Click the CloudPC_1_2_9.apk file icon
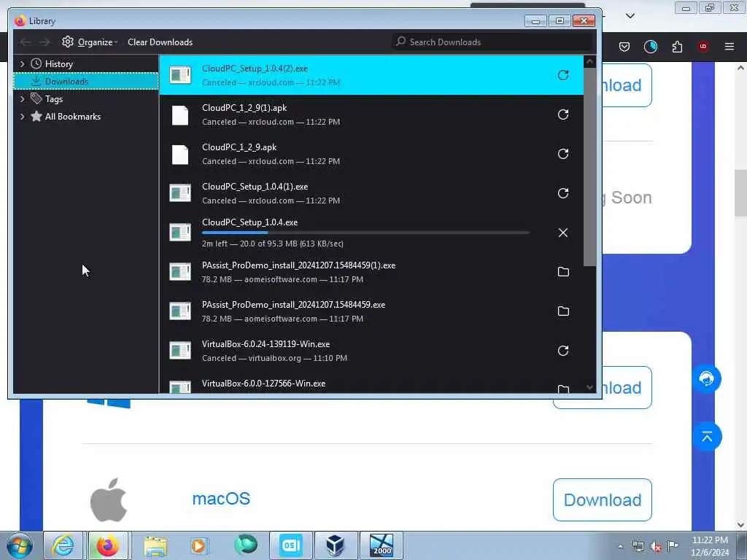 [180, 155]
